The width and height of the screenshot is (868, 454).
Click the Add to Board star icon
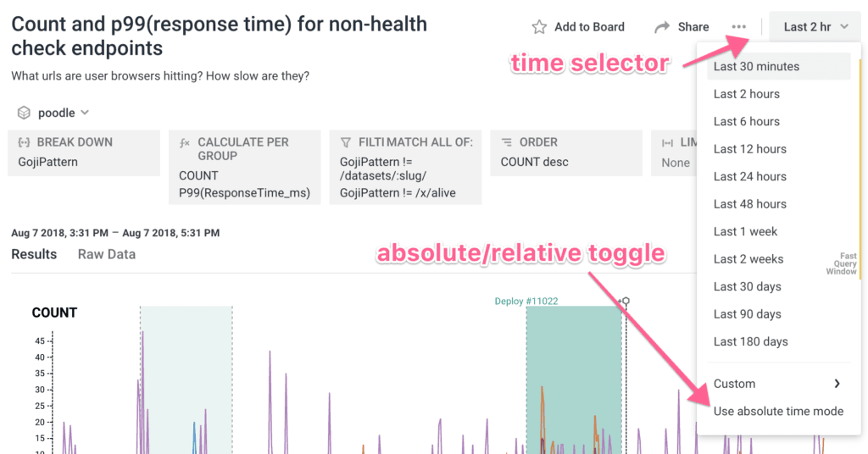click(x=539, y=27)
